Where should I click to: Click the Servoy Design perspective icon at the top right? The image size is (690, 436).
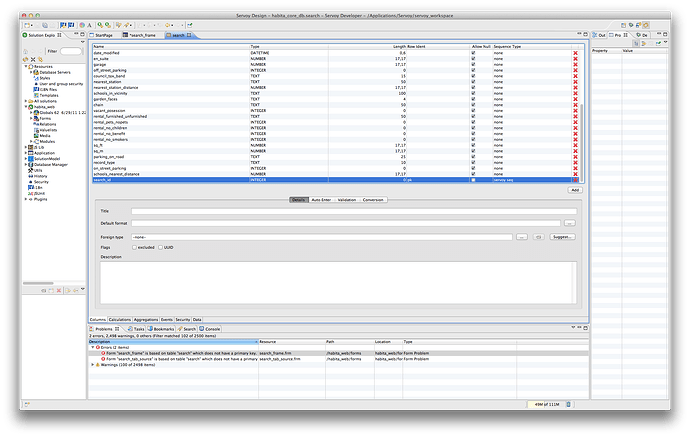[646, 25]
